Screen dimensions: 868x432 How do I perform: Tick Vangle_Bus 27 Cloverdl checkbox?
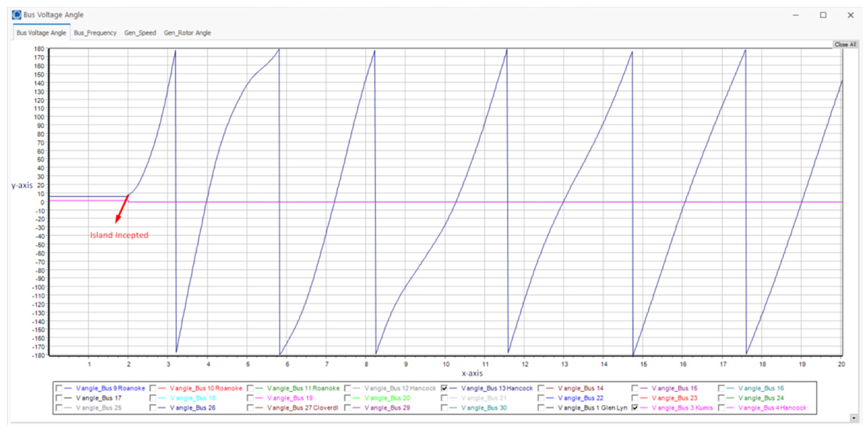tap(250, 408)
